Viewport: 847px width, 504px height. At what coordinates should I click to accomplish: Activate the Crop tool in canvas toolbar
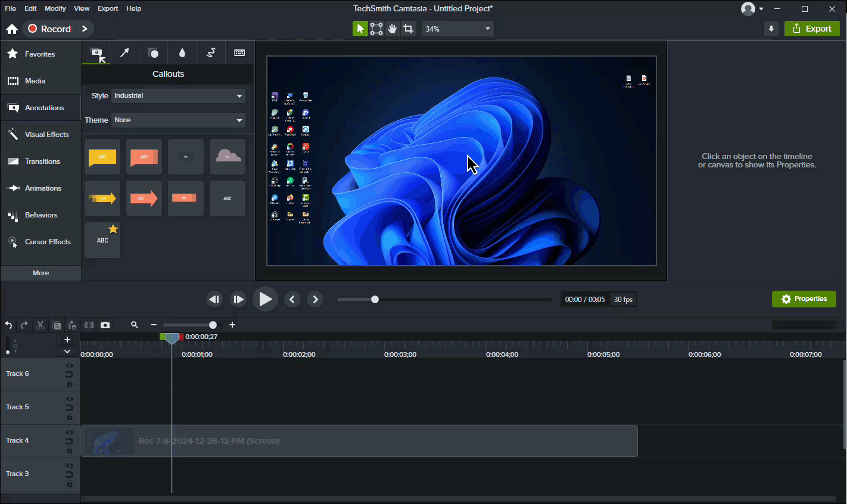(x=408, y=29)
